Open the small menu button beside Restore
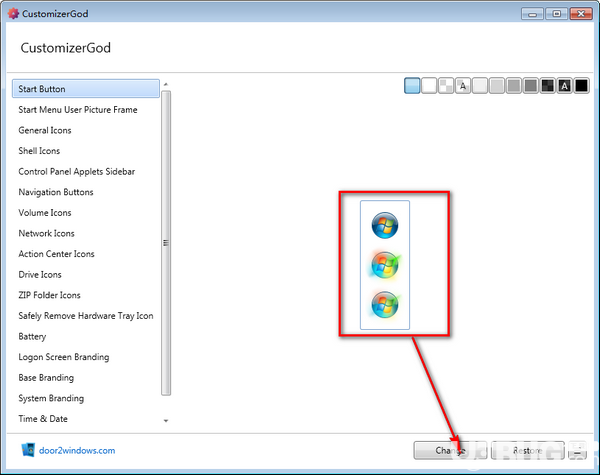Viewport: 600px width, 475px height. pyautogui.click(x=578, y=451)
